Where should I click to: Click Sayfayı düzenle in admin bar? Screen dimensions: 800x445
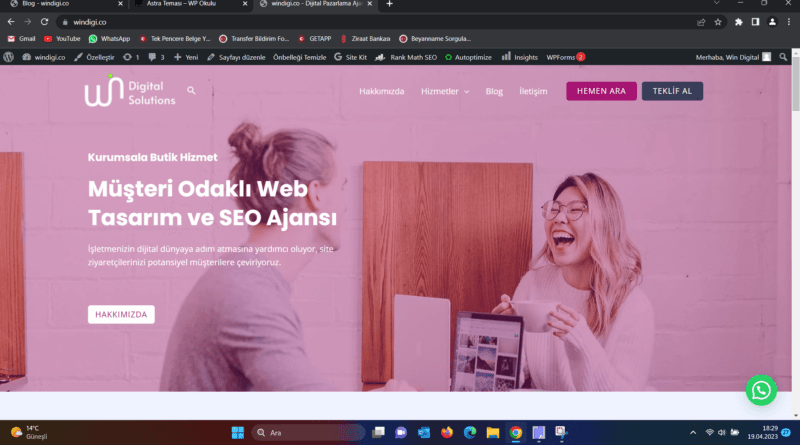[x=236, y=57]
